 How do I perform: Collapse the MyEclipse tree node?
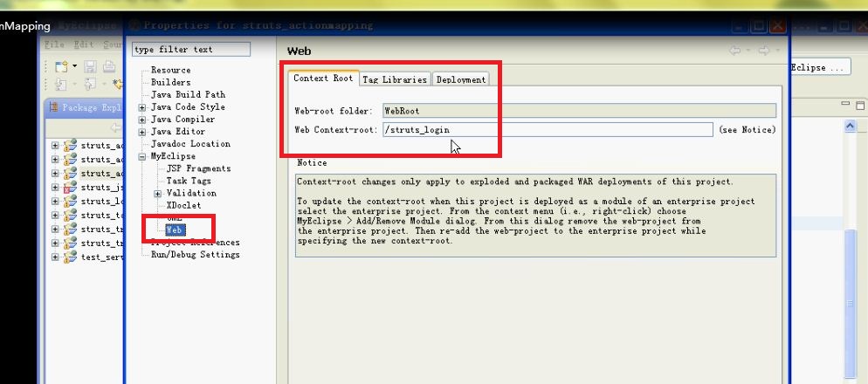click(142, 157)
